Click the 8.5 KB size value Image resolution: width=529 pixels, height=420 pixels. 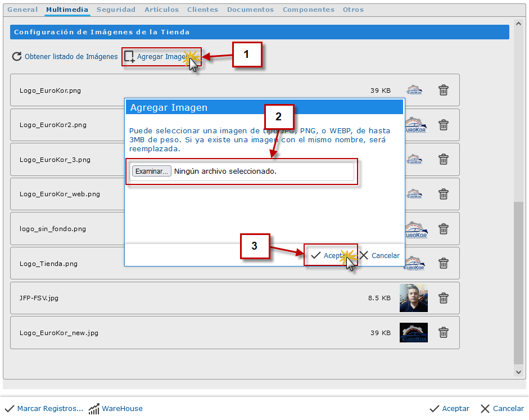tap(379, 298)
